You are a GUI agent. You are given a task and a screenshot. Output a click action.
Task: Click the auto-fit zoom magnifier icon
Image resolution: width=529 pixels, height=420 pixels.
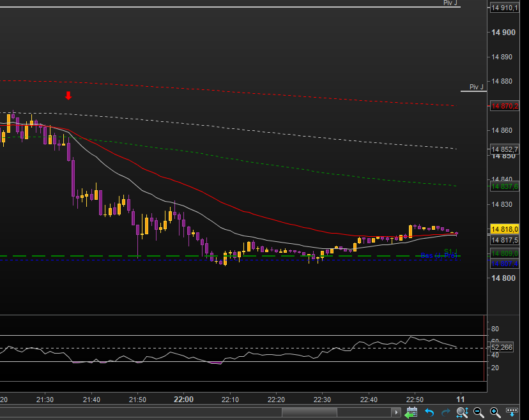tap(462, 412)
